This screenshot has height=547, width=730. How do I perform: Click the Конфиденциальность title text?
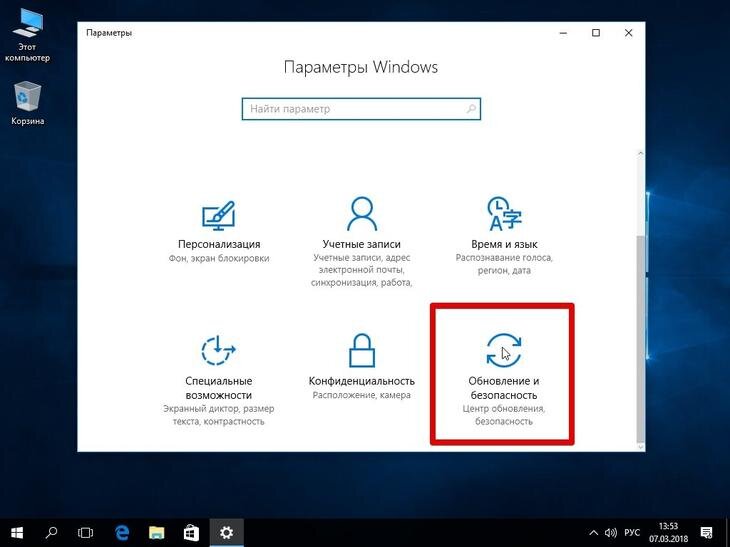pos(362,381)
